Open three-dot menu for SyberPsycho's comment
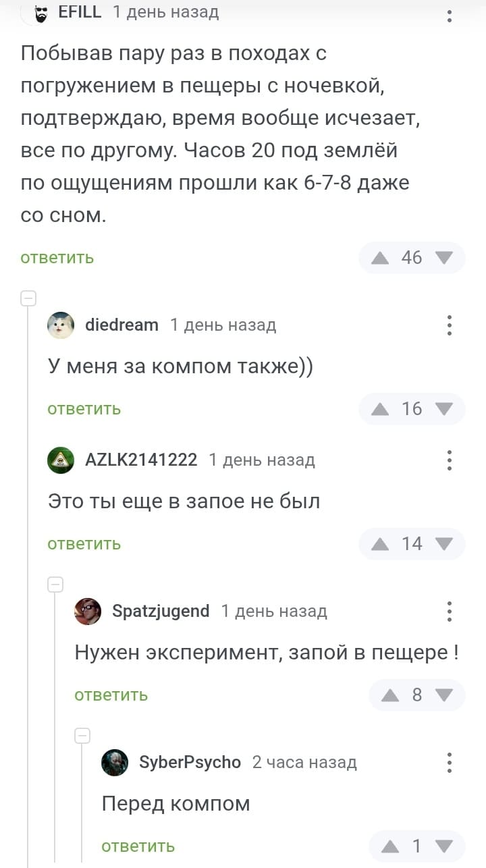The width and height of the screenshot is (486, 868). click(450, 763)
